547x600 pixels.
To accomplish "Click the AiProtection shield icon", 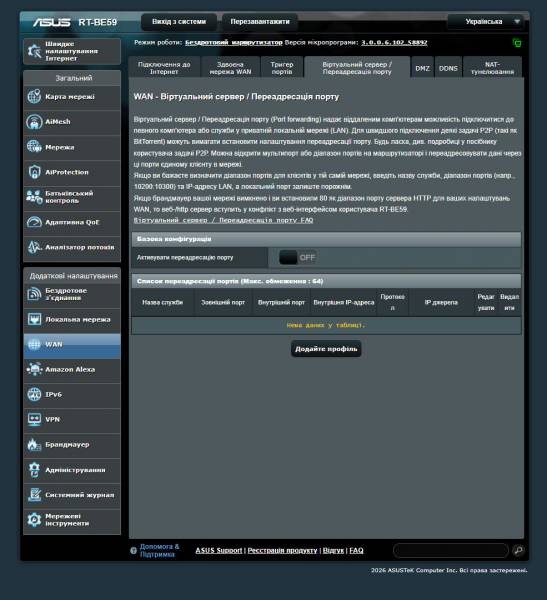I will pos(34,172).
